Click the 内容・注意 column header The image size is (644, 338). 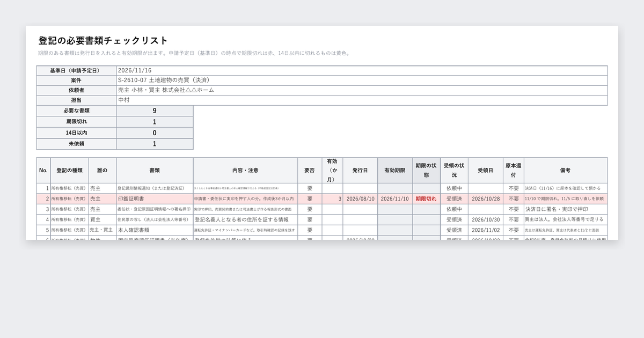point(245,170)
